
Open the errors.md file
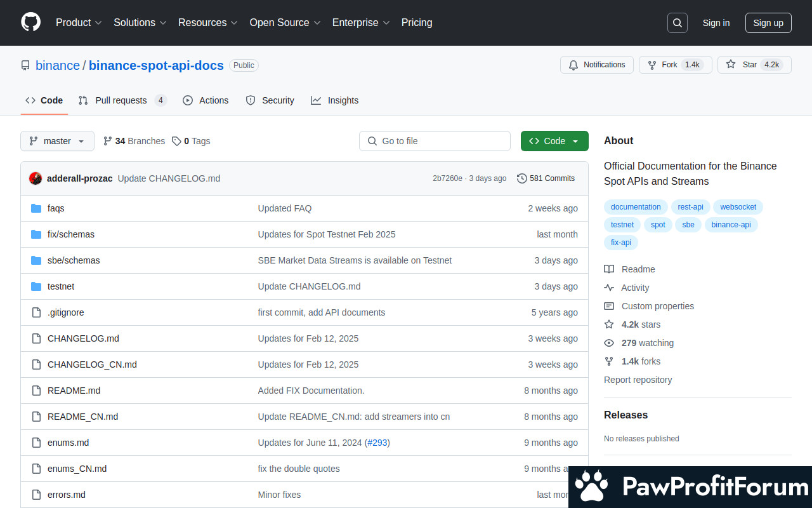pos(67,495)
